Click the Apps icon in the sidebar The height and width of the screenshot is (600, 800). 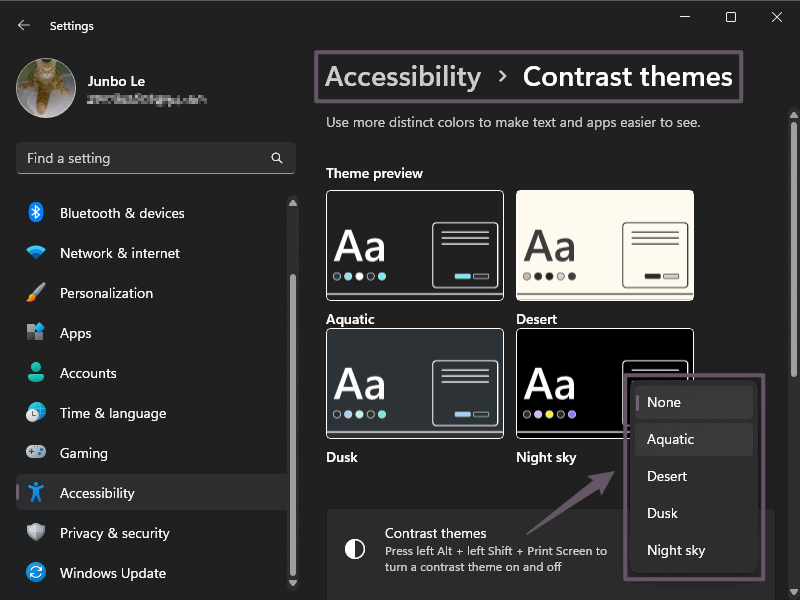tap(36, 333)
